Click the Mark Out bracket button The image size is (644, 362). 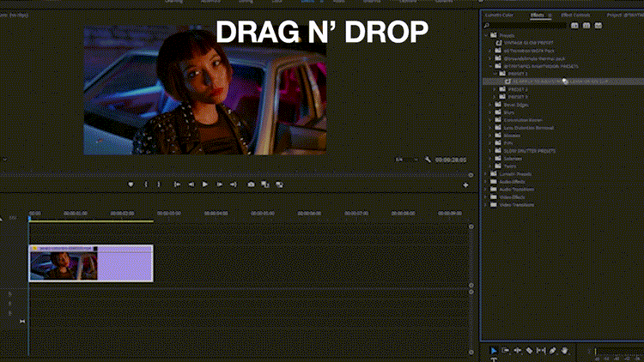159,184
